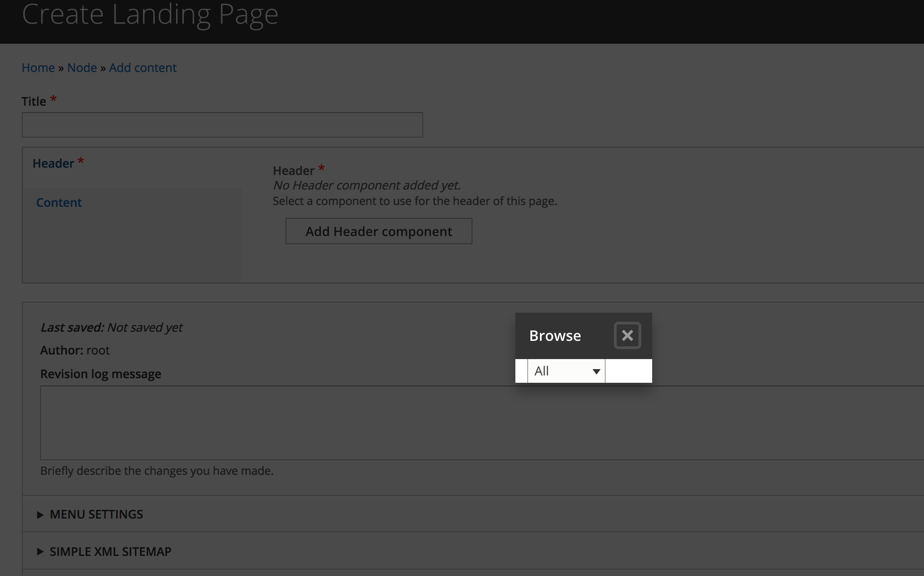Click the dropdown arrow beside All
Image resolution: width=924 pixels, height=576 pixels.
(596, 371)
